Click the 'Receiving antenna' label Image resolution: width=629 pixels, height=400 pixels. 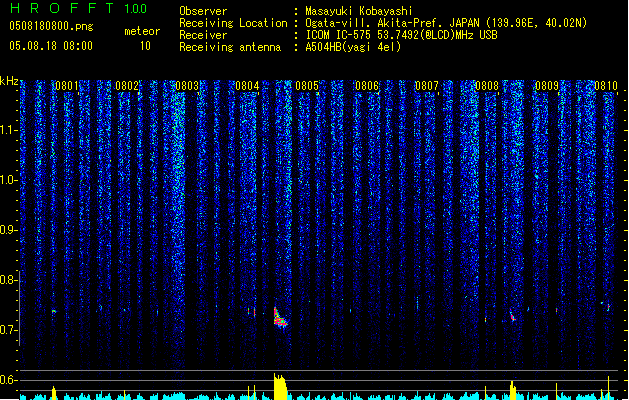pos(230,47)
